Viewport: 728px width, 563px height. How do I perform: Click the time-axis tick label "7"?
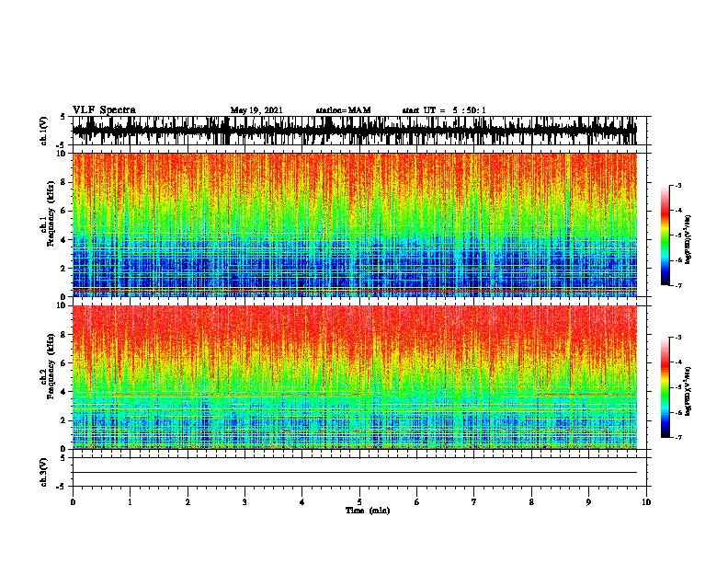474,502
